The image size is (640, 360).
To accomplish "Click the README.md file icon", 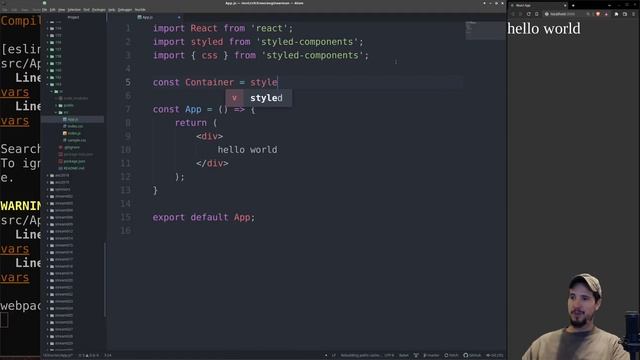I will (x=61, y=168).
